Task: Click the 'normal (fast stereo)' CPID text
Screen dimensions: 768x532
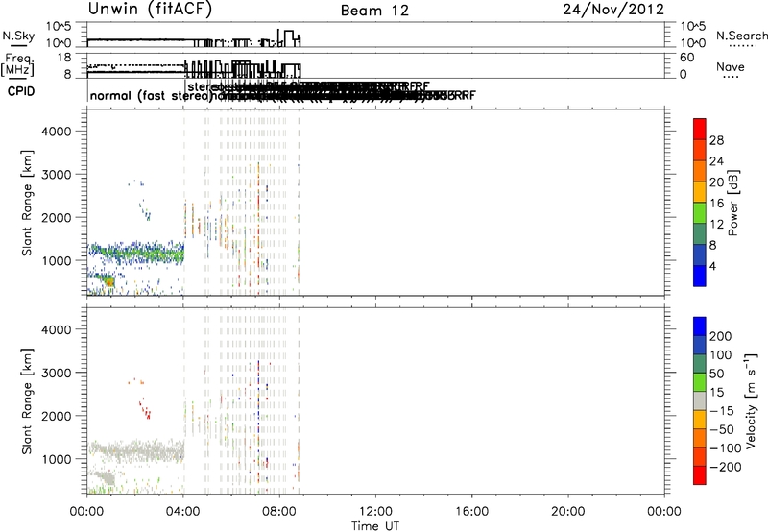Action: (x=149, y=96)
